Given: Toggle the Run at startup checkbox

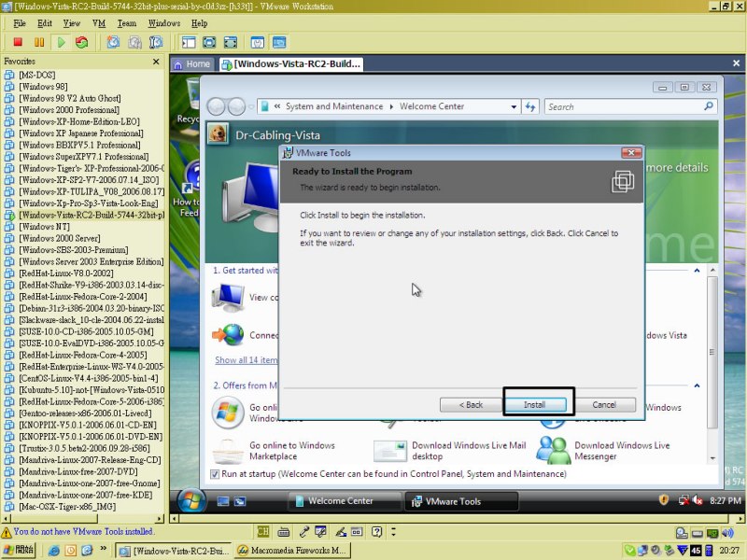Looking at the screenshot, I should point(215,474).
